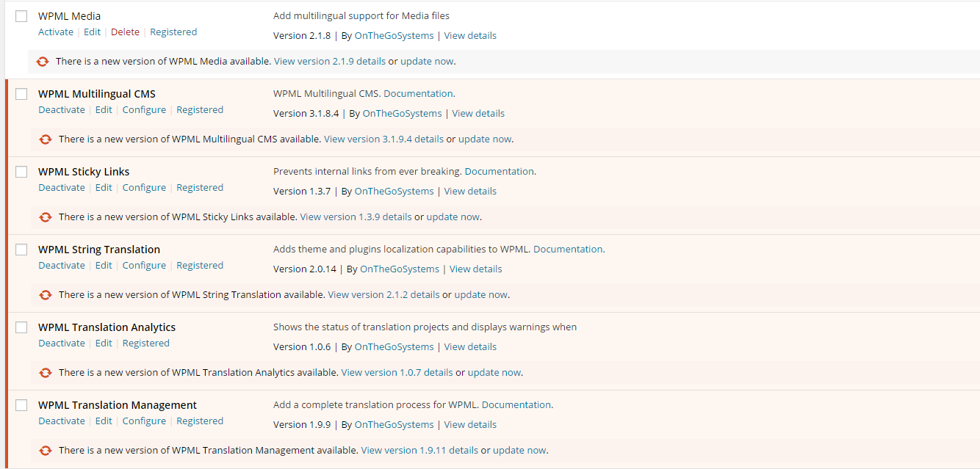Update WPML Sticky Links now

(x=453, y=217)
